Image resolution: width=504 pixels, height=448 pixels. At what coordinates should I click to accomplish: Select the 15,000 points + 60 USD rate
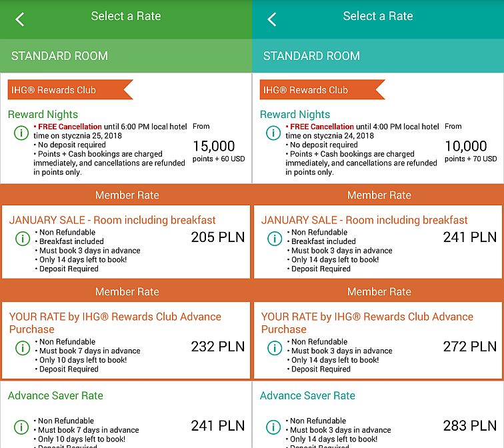click(219, 151)
